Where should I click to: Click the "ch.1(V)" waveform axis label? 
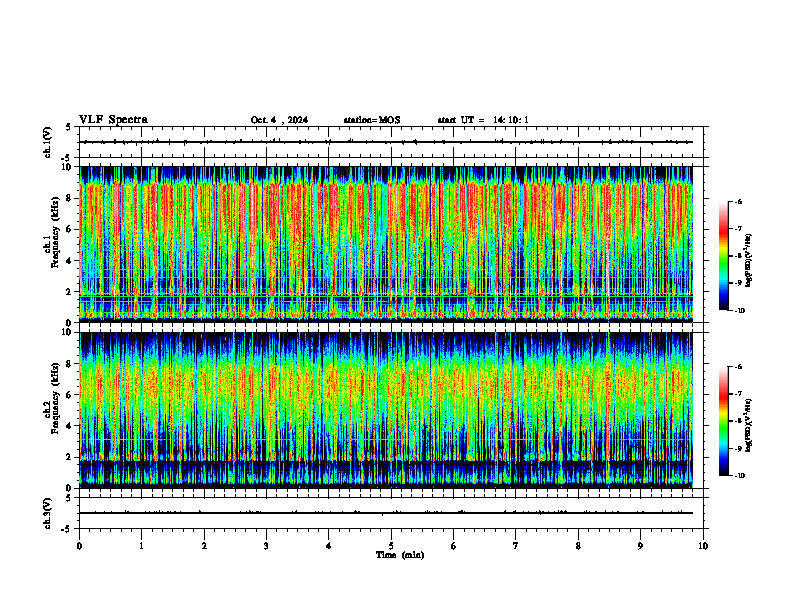coord(47,142)
